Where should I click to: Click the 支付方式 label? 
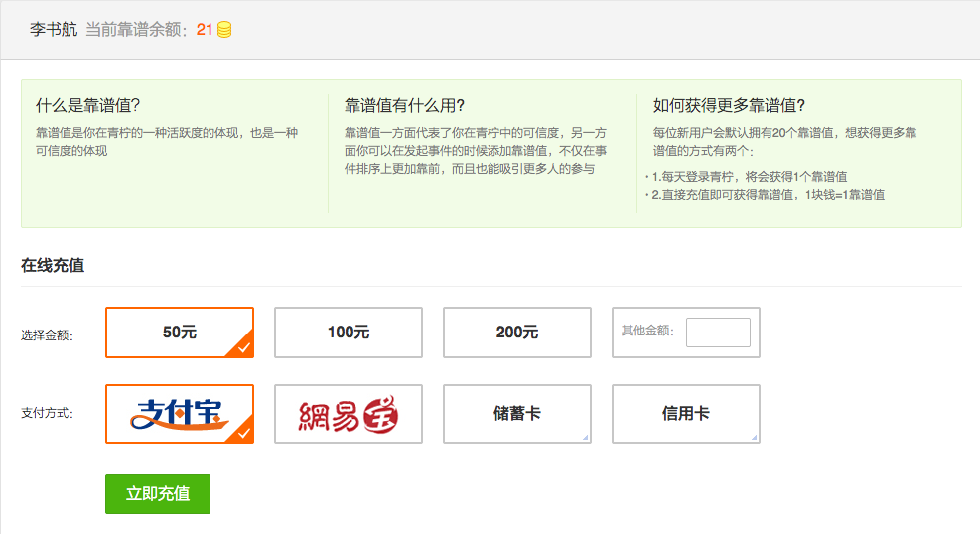click(x=47, y=413)
